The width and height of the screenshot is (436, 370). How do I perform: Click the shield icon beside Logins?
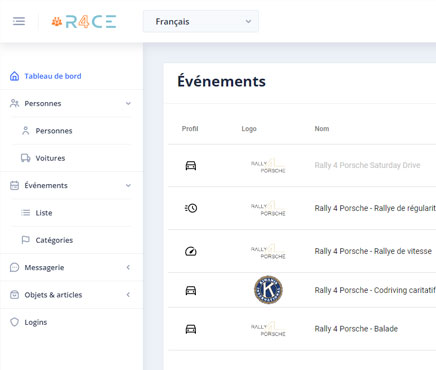[x=14, y=322]
